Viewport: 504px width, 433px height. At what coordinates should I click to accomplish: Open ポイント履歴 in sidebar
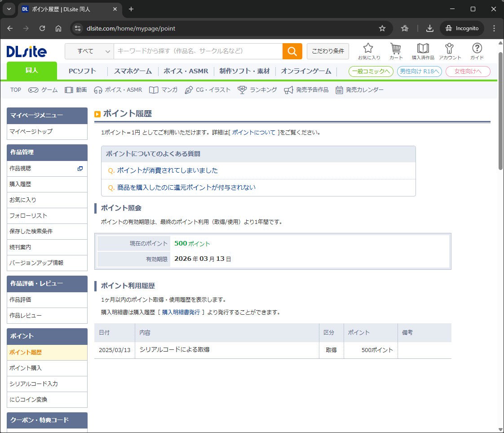click(47, 353)
